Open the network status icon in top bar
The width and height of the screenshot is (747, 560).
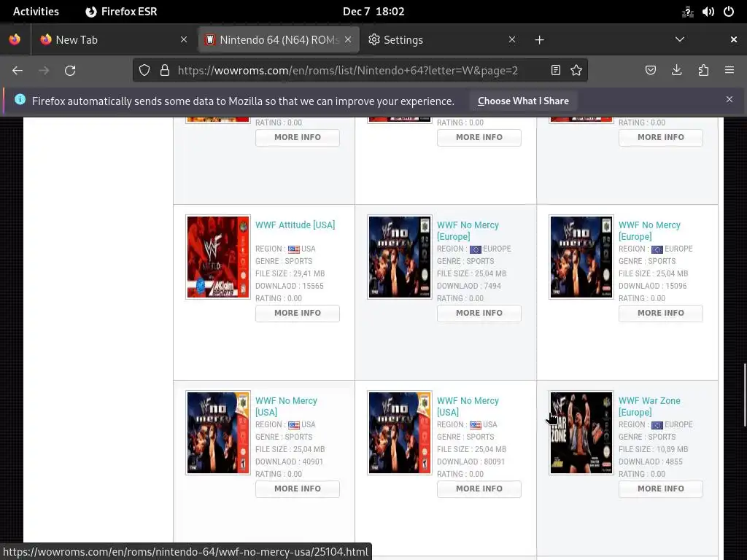pos(687,12)
